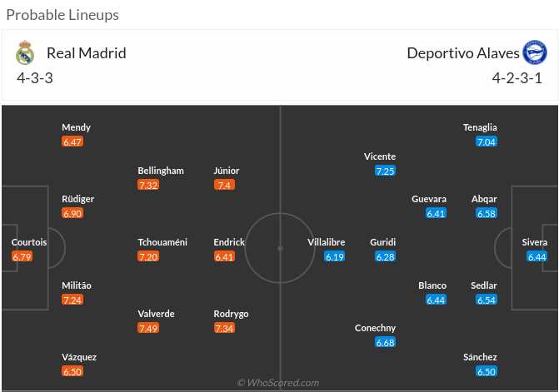Click Conechny's 6.68 rating badge
This screenshot has height=392, width=559.
click(x=385, y=342)
